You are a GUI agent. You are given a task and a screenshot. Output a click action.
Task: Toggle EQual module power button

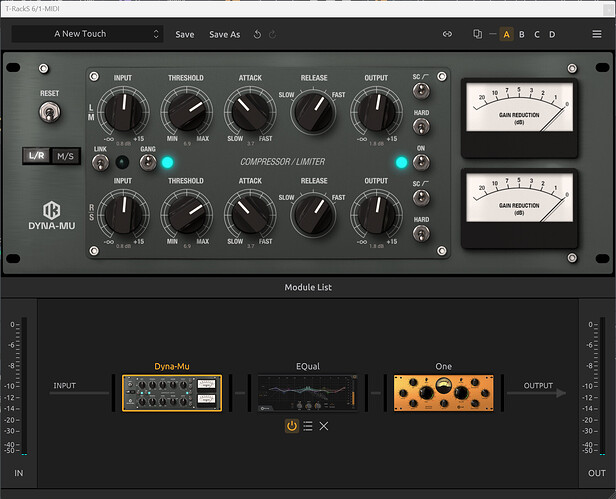point(292,426)
